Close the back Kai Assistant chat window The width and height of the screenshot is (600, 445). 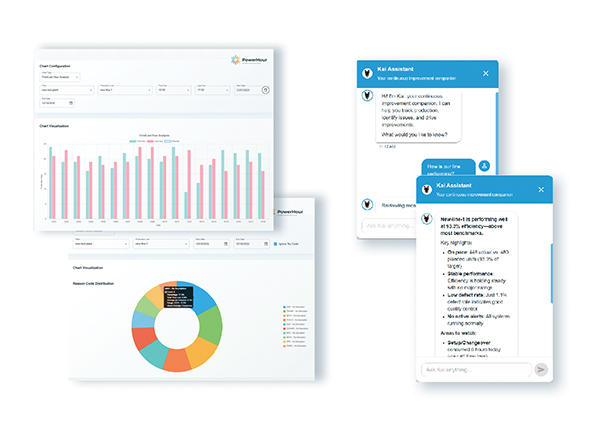[486, 73]
